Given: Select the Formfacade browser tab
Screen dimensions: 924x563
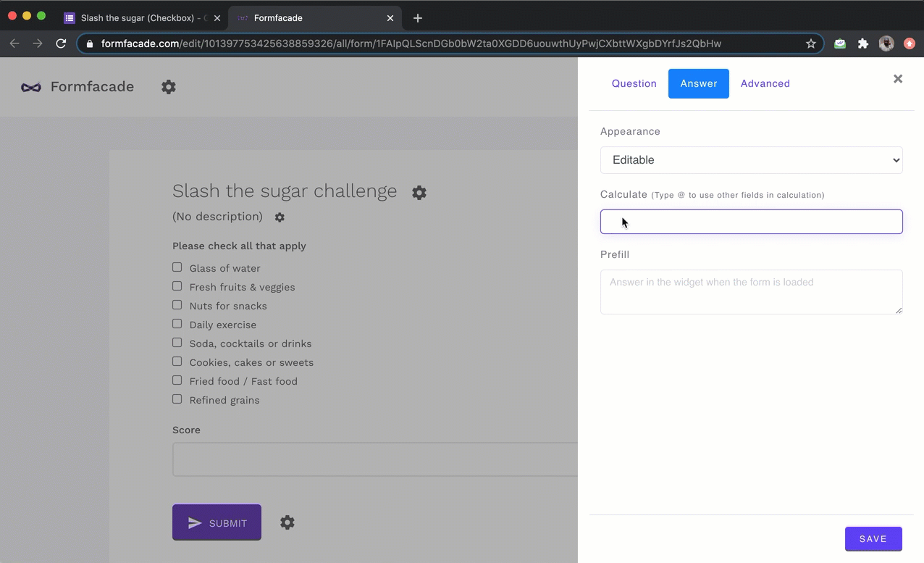Looking at the screenshot, I should 314,18.
